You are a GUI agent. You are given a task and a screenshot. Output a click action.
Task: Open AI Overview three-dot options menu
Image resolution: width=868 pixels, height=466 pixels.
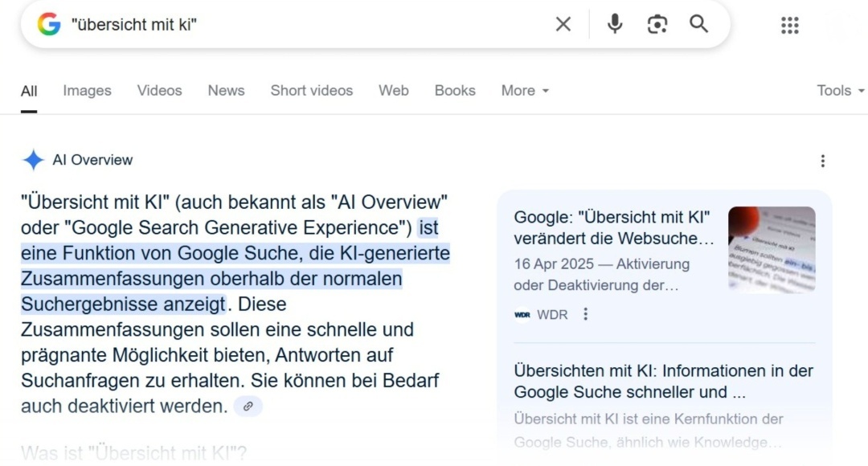[x=823, y=161]
